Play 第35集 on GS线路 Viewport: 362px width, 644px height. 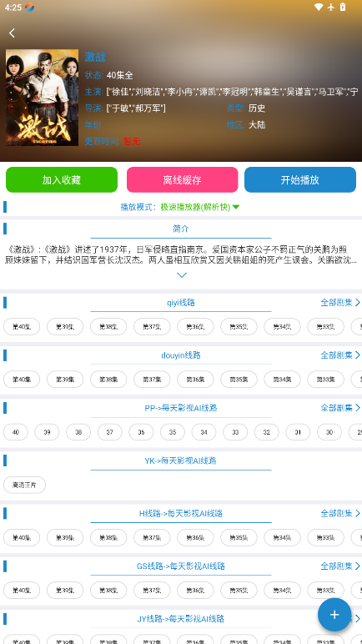239,591
